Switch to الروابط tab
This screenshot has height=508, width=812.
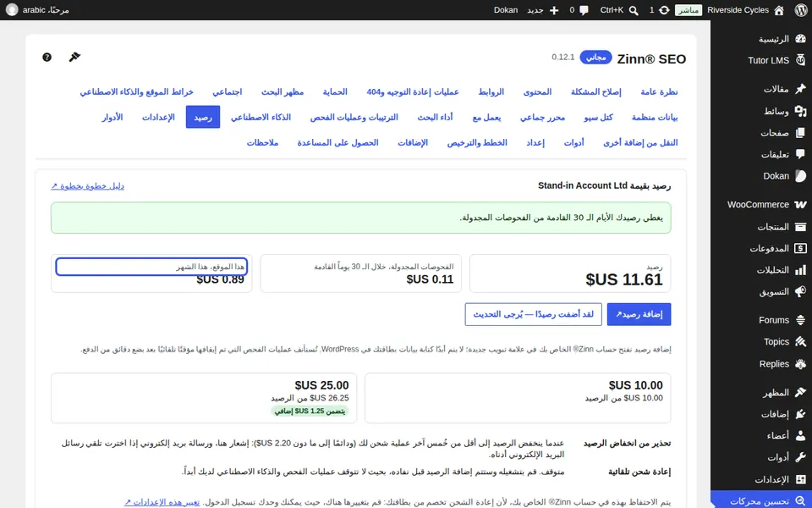[491, 91]
